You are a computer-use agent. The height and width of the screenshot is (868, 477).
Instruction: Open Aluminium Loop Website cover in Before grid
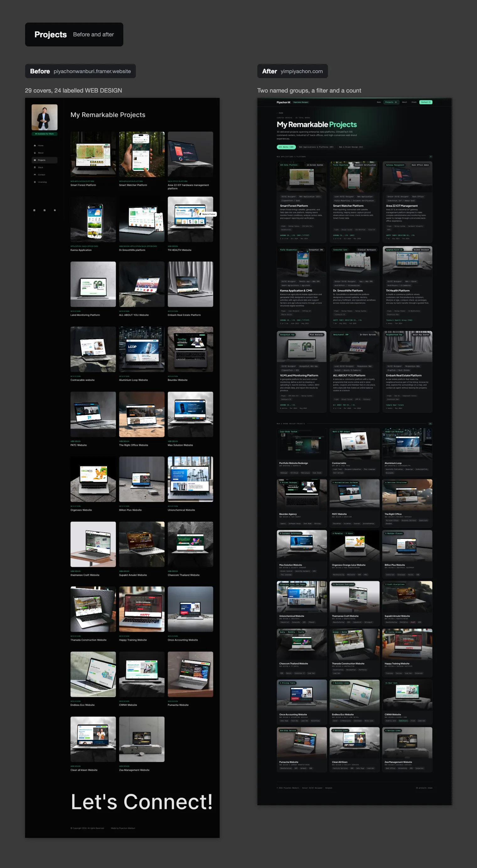(142, 349)
